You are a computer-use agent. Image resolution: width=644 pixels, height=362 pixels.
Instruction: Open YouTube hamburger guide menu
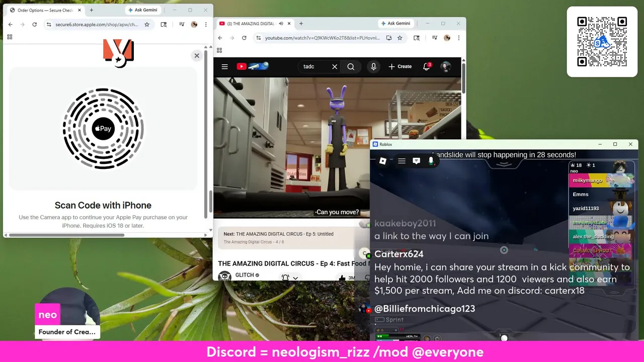[225, 66]
